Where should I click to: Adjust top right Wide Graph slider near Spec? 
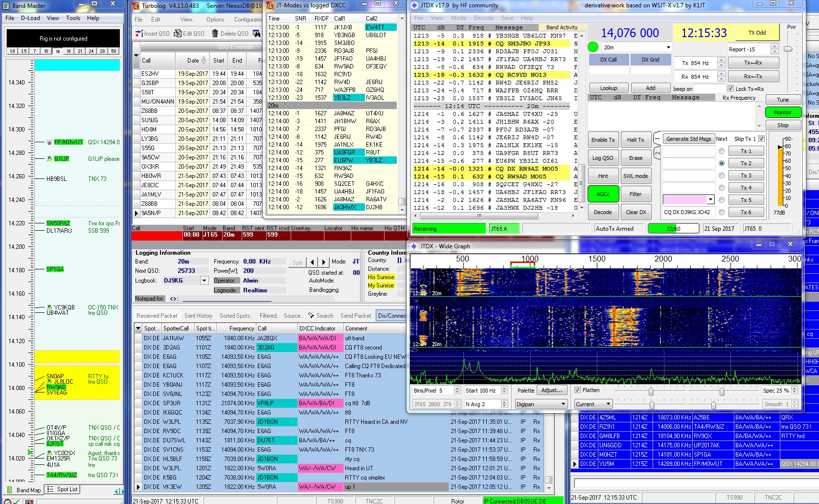pyautogui.click(x=722, y=392)
